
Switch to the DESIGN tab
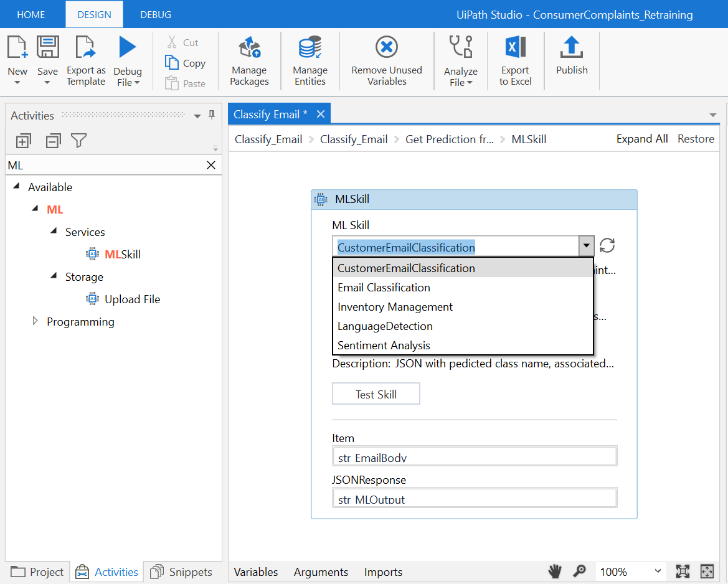click(x=94, y=14)
